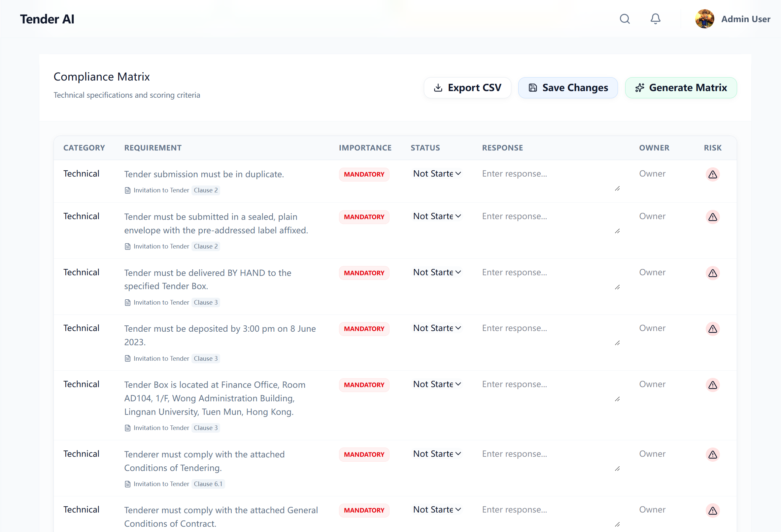Click the Admin User profile avatar
The height and width of the screenshot is (532, 781).
tap(704, 19)
